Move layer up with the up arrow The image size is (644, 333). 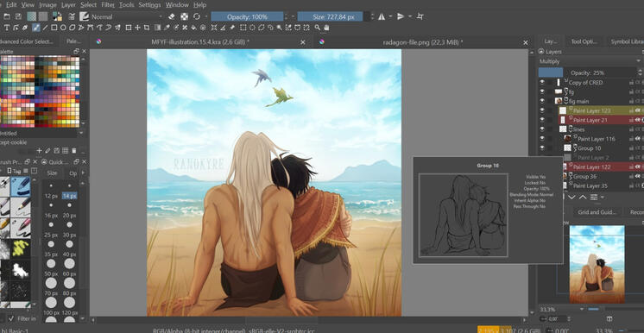[583, 197]
